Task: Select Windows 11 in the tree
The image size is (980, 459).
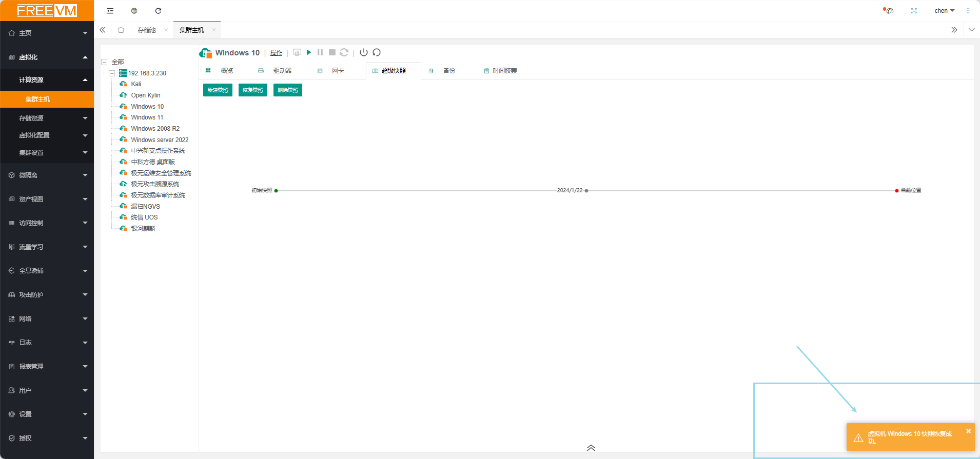Action: [147, 117]
